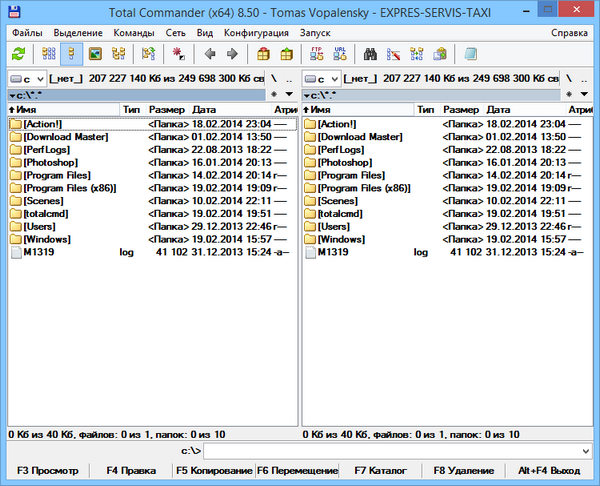The image size is (600, 486).
Task: Click the Back arrow in toolbar
Action: coord(210,54)
